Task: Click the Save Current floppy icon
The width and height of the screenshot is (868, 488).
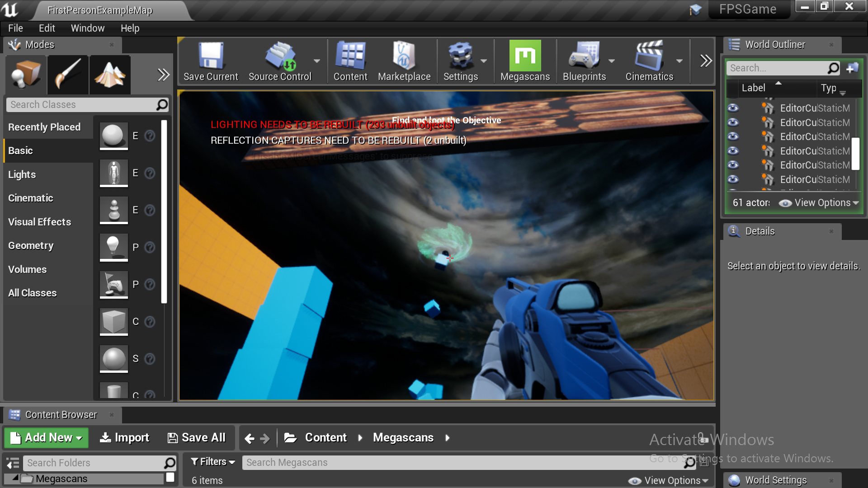Action: 211,56
